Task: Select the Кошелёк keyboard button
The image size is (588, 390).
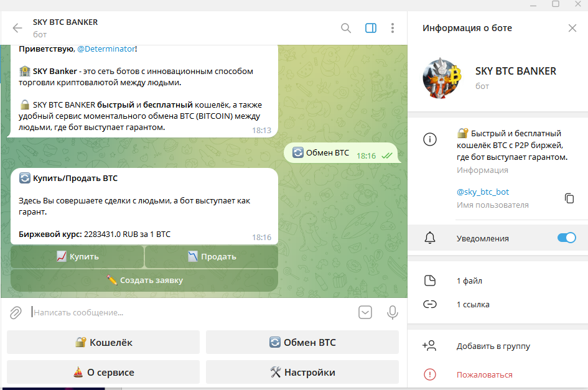Action: pyautogui.click(x=103, y=342)
